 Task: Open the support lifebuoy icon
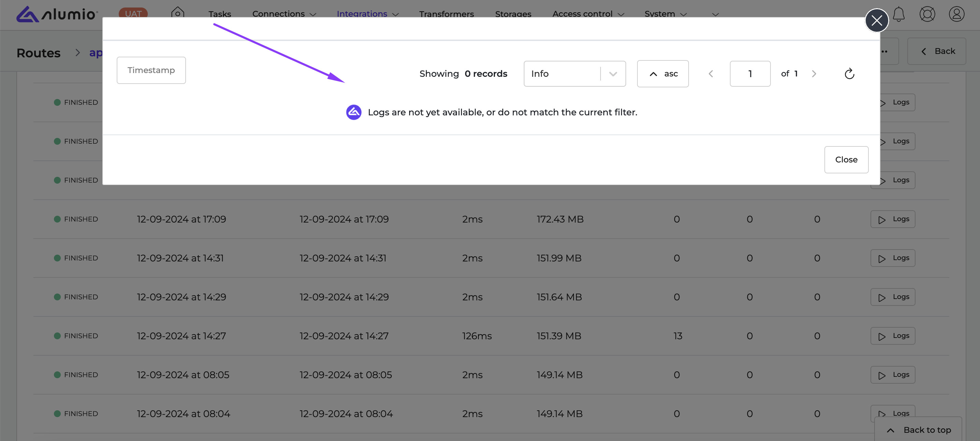click(x=927, y=14)
